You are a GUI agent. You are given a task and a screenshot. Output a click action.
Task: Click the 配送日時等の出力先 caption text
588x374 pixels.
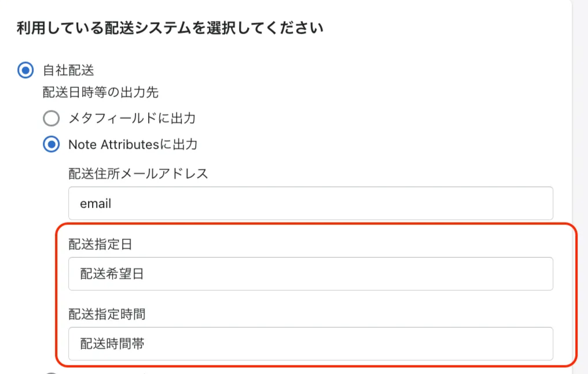pyautogui.click(x=101, y=92)
